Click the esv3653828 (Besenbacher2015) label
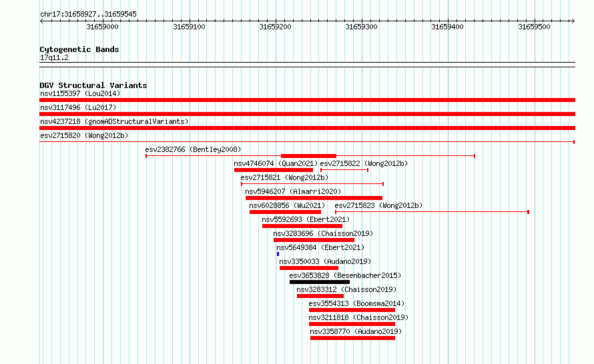This screenshot has width=594, height=364. coord(345,275)
